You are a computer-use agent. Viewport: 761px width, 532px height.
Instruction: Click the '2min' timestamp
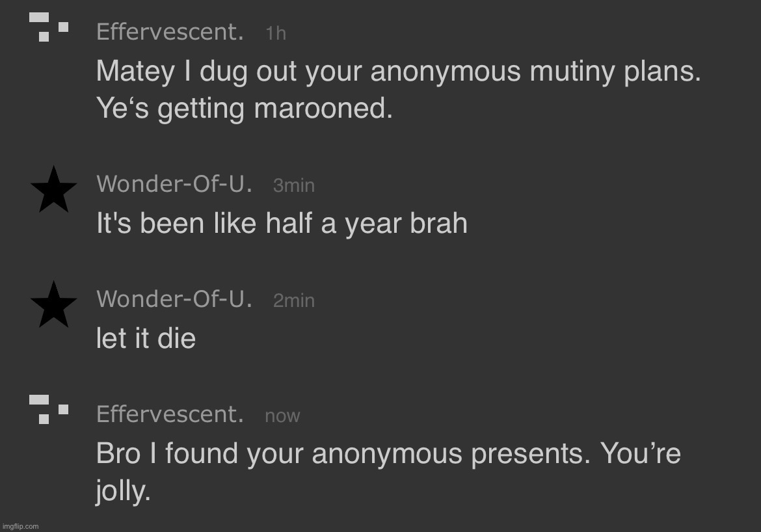point(294,300)
